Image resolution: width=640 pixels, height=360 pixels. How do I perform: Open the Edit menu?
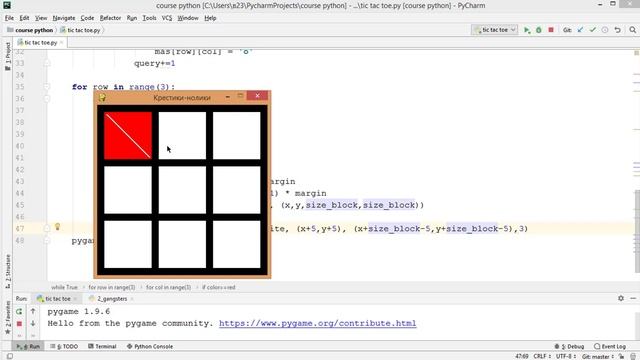[x=24, y=18]
